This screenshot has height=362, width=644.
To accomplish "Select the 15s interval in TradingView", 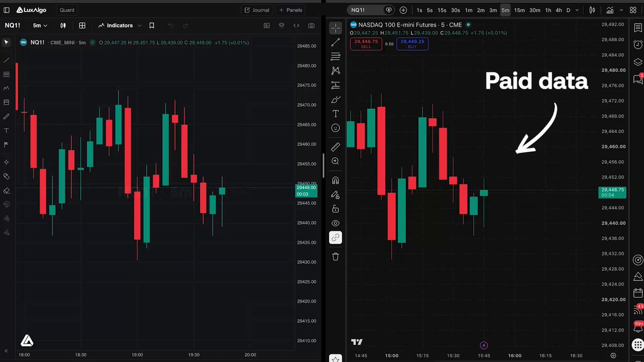I will click(x=442, y=10).
